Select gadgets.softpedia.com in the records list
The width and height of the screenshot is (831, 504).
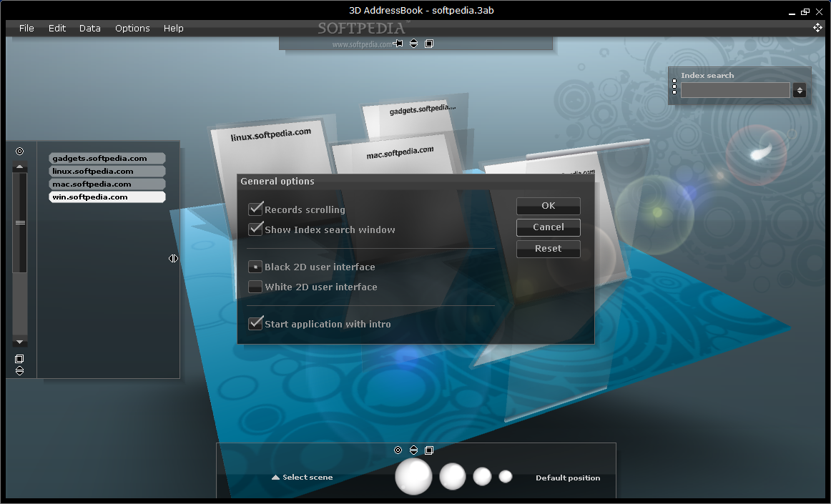pyautogui.click(x=107, y=158)
